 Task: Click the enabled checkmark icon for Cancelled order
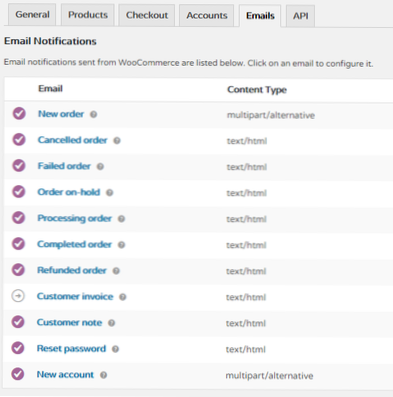[x=19, y=139]
